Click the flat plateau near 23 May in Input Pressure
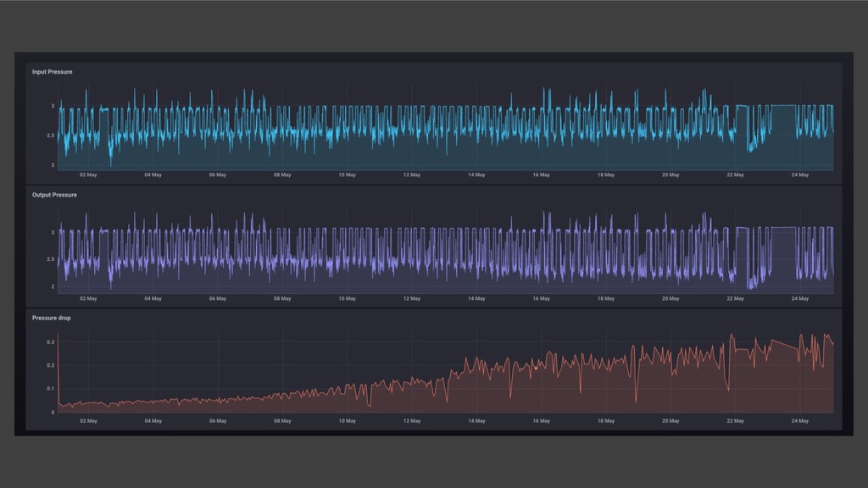This screenshot has width=868, height=488. click(783, 106)
